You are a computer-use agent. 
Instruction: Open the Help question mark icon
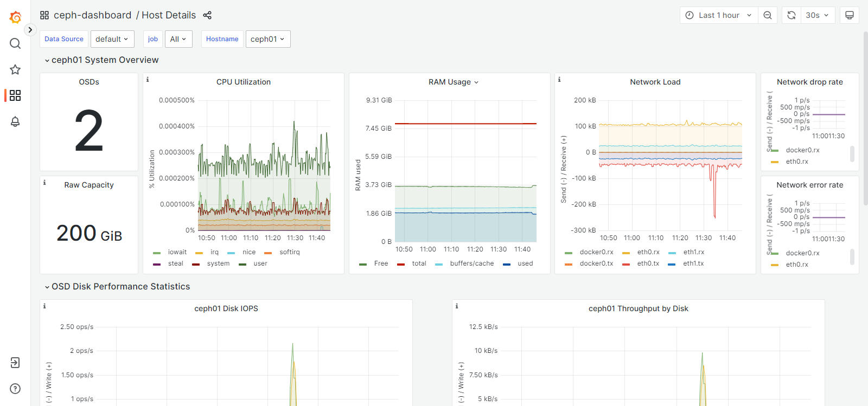coord(15,389)
